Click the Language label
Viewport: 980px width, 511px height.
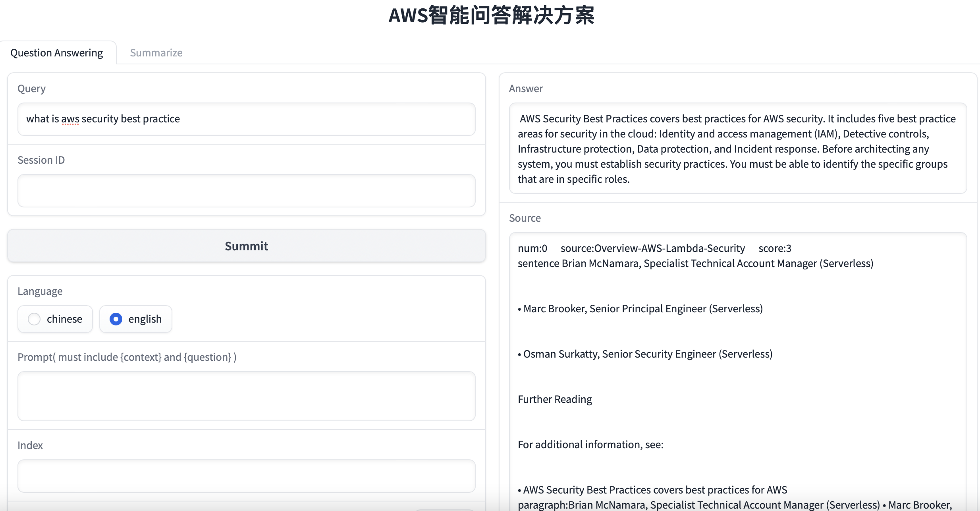(40, 291)
